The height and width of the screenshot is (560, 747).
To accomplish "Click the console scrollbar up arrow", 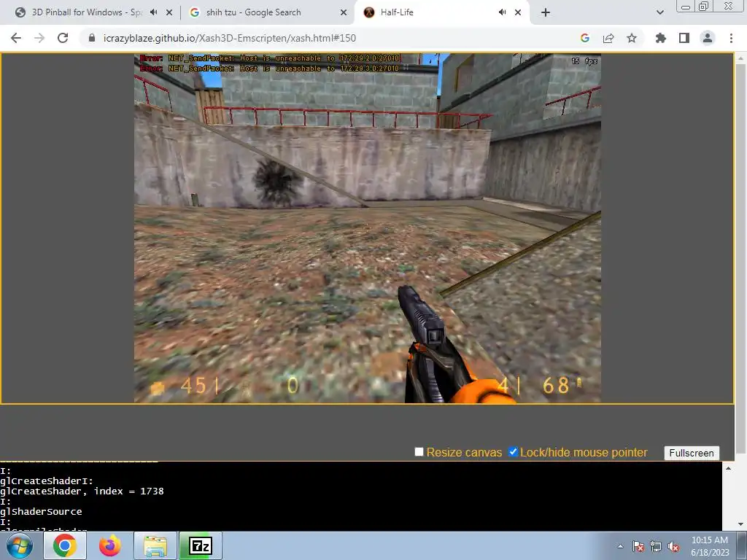I will pyautogui.click(x=728, y=468).
